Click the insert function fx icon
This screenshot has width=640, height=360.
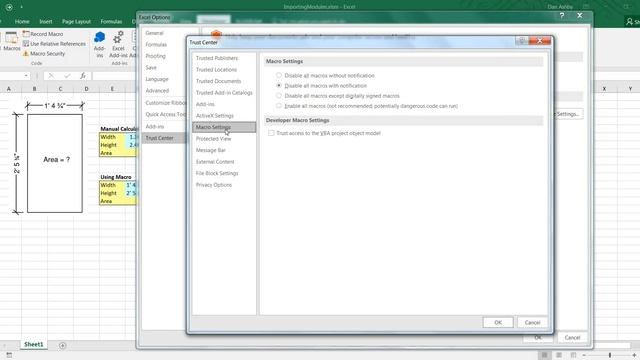(83, 76)
